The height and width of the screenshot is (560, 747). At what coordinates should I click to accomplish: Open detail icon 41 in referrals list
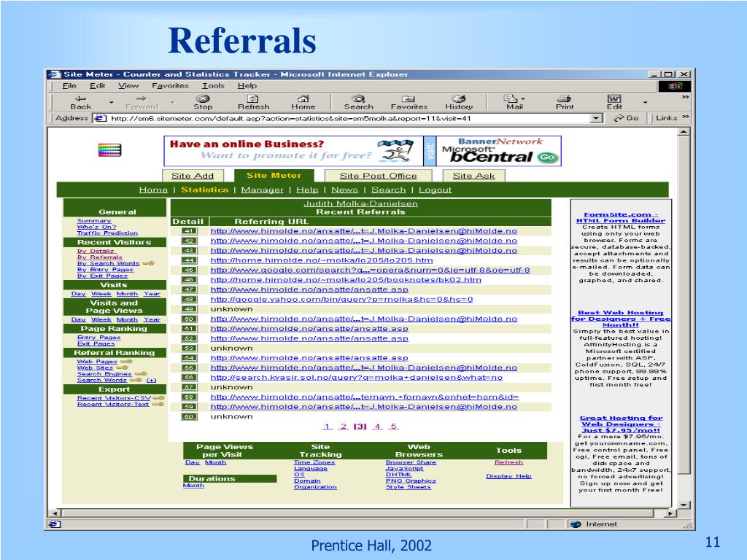tap(189, 231)
